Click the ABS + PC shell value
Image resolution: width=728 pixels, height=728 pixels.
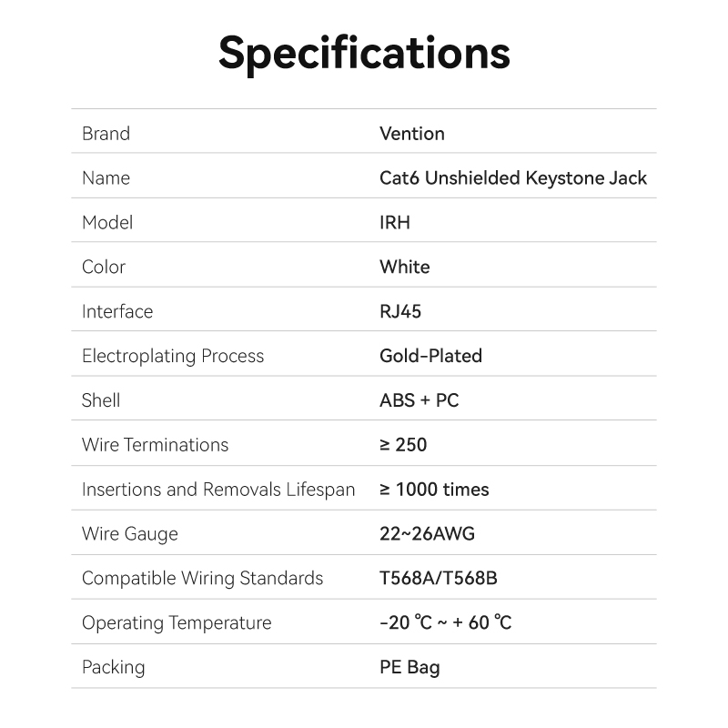click(419, 400)
